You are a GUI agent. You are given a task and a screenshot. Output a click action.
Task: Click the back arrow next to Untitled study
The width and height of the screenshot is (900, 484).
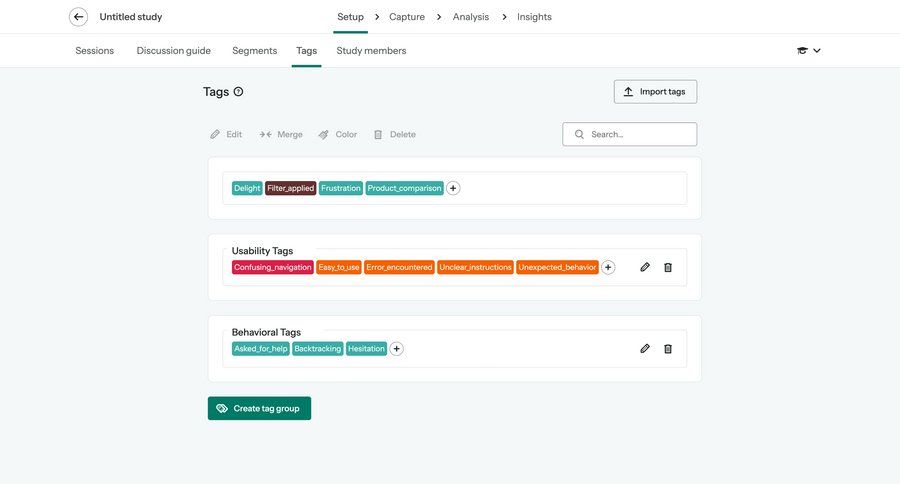[78, 17]
